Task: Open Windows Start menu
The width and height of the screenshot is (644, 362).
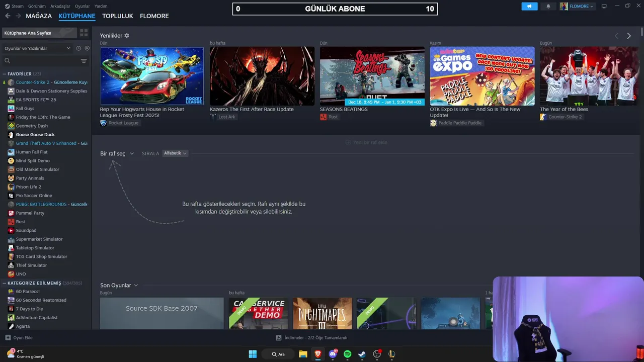Action: [253, 354]
